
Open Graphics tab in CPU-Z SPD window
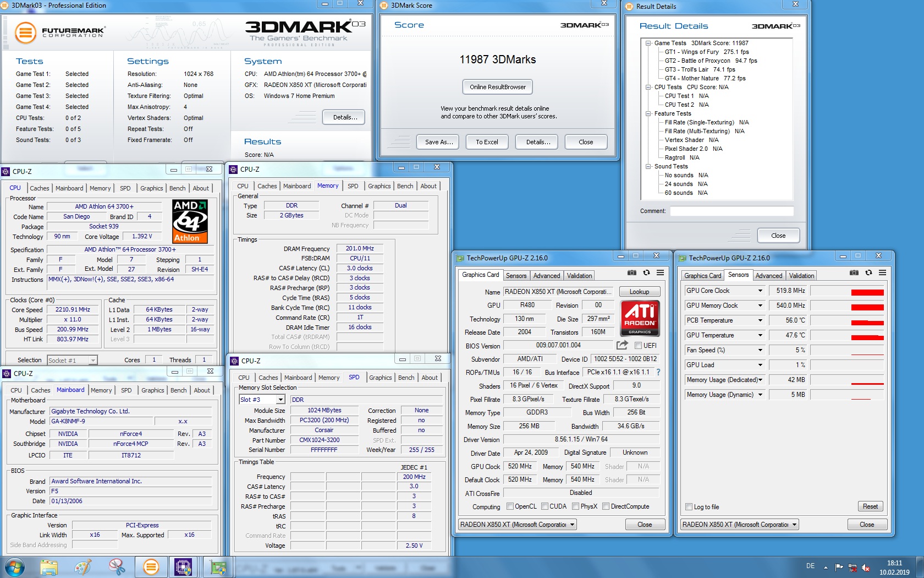pos(381,378)
